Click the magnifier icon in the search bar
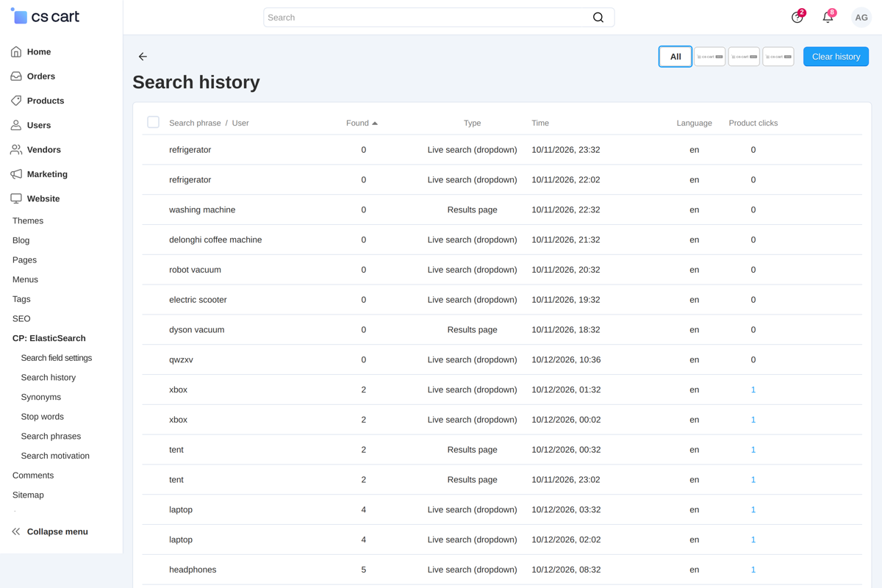 (x=598, y=18)
